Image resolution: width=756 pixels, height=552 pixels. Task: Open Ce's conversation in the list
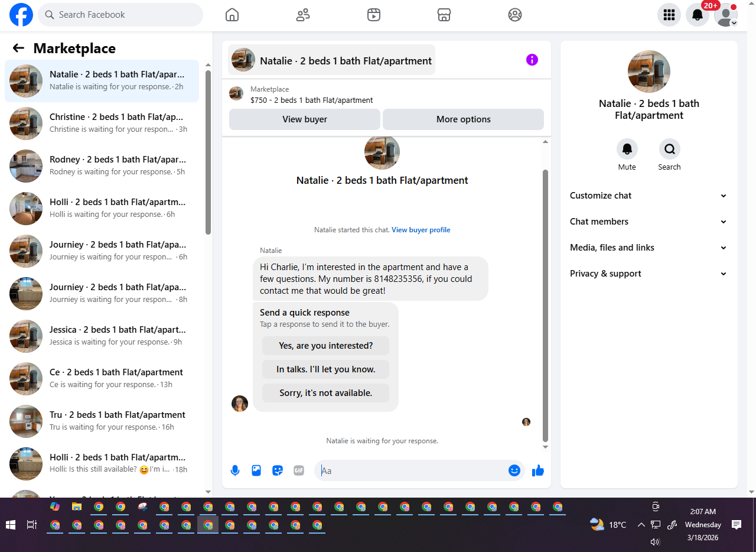tap(102, 379)
